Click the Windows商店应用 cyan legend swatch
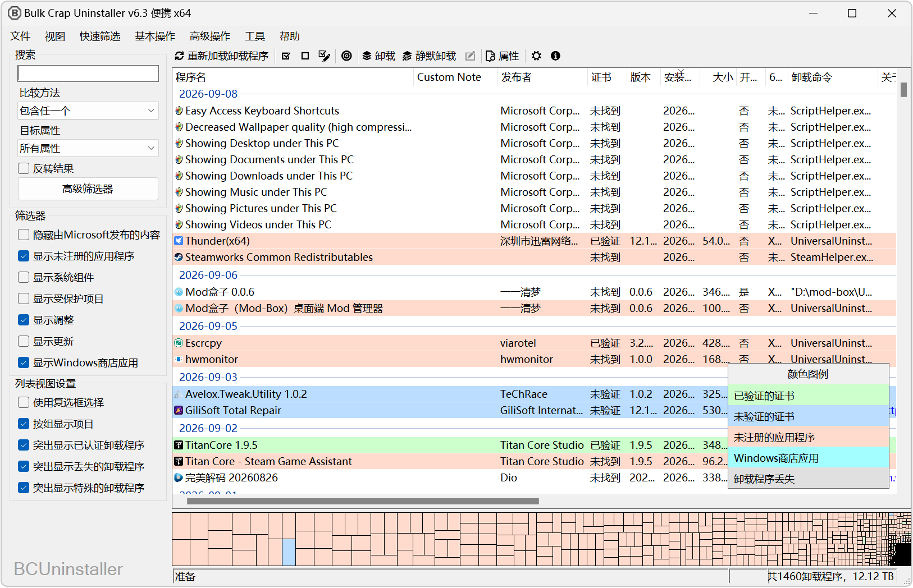The width and height of the screenshot is (913, 588). [809, 458]
